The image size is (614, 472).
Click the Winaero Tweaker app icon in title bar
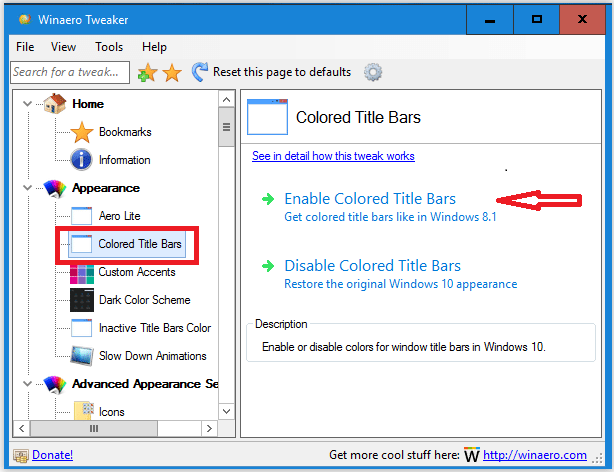[25, 19]
